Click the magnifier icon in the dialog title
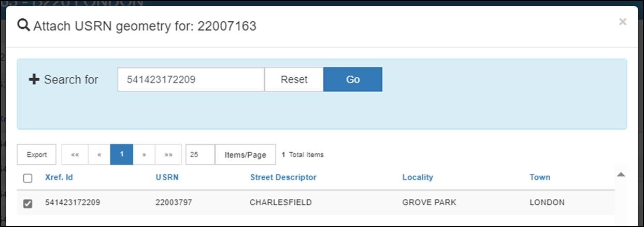Viewport: 644px width, 227px height. [x=24, y=26]
